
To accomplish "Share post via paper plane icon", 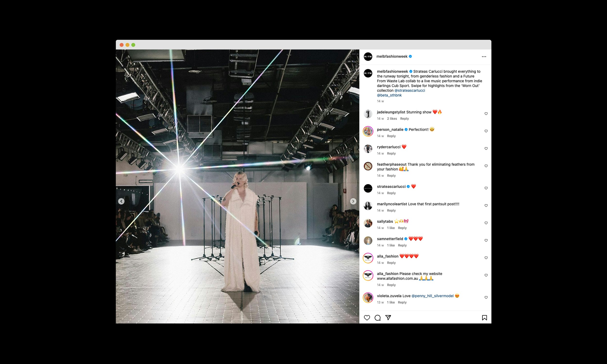I will 388,318.
